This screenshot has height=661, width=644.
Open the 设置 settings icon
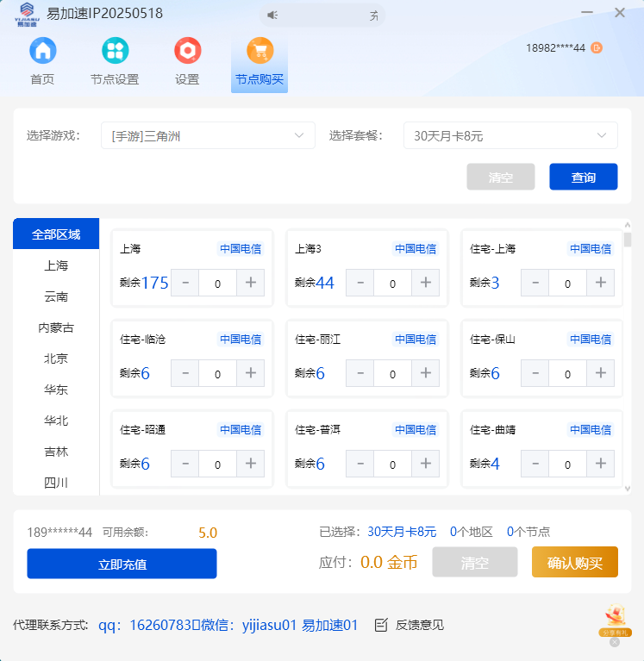tap(188, 51)
